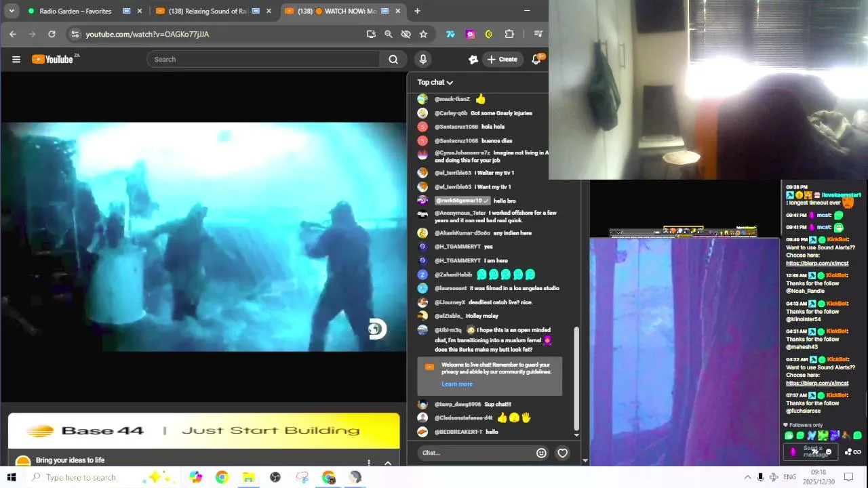Click the heart reaction in chat
The height and width of the screenshot is (488, 868).
click(563, 453)
